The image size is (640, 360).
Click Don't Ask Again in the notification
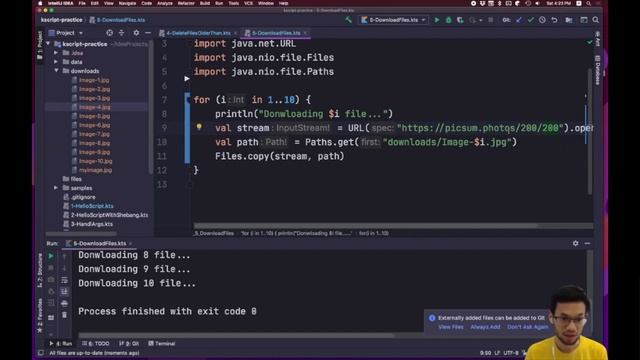(527, 327)
